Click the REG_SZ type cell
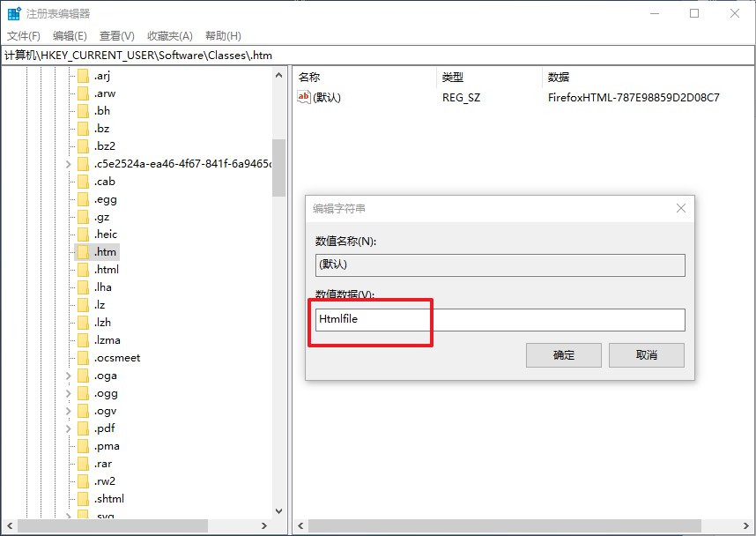 tap(462, 98)
